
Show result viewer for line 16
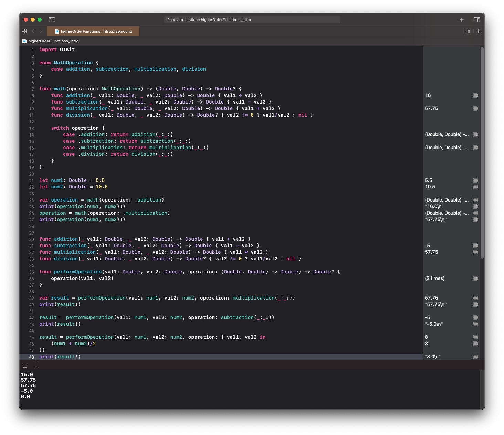coord(475,148)
